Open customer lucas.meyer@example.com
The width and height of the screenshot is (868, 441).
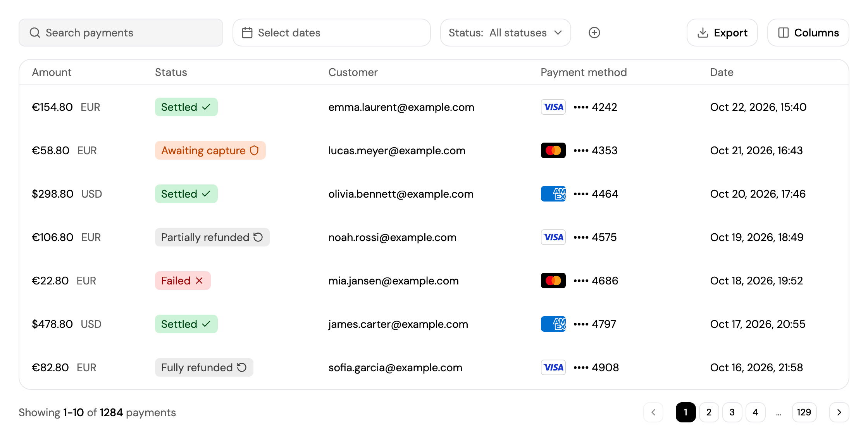tap(397, 150)
